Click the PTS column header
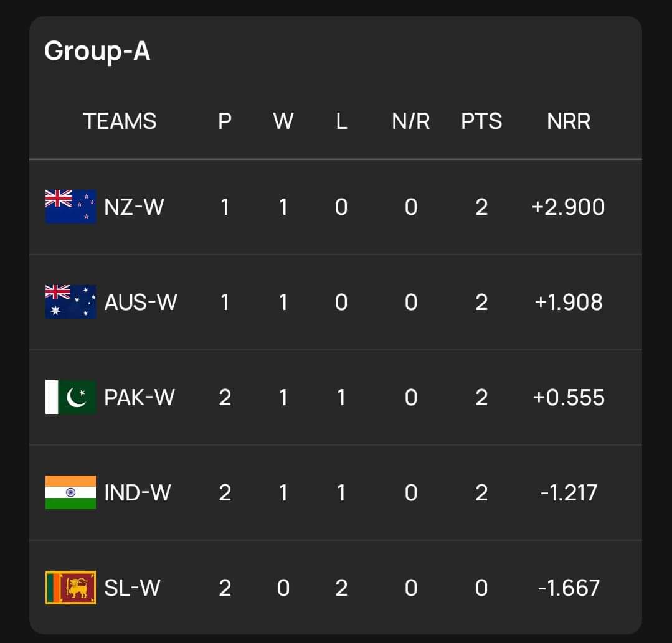672x643 pixels. pos(481,121)
